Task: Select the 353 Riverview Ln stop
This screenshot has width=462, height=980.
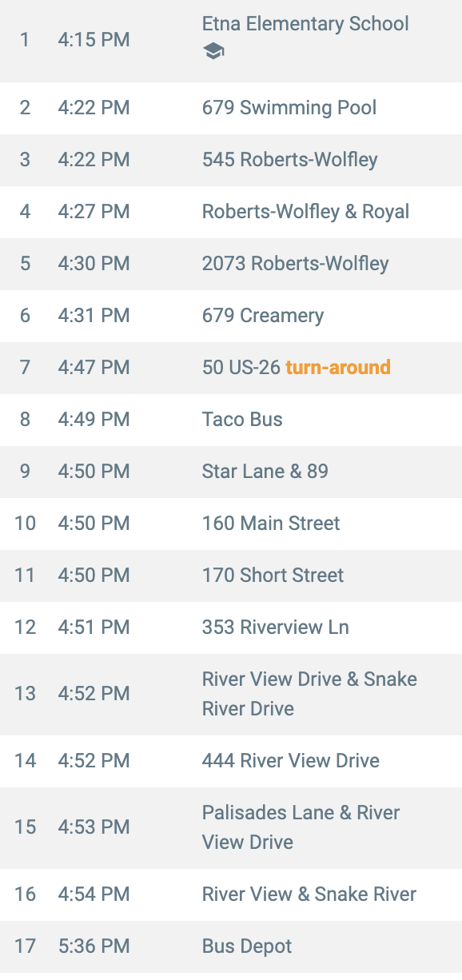Action: [x=231, y=627]
